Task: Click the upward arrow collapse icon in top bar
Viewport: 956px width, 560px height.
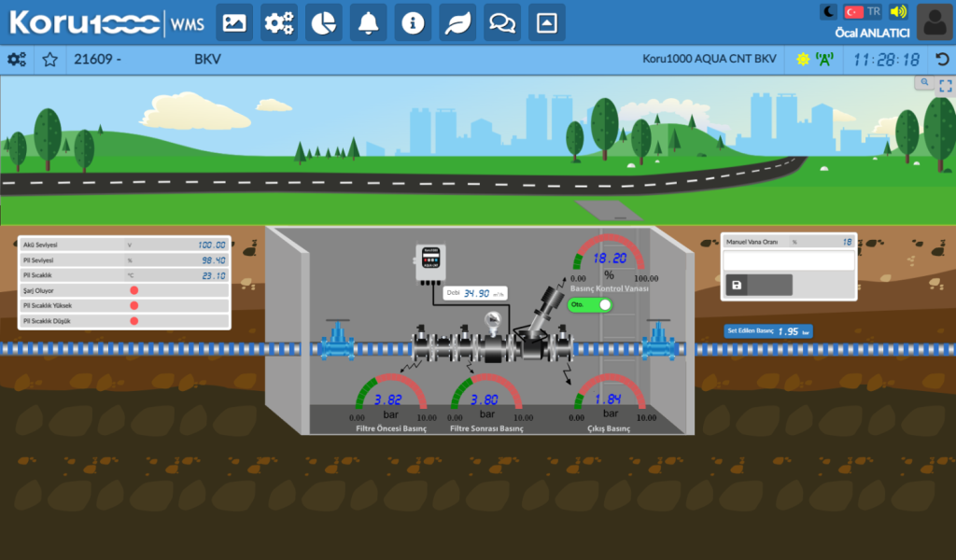Action: coord(546,23)
